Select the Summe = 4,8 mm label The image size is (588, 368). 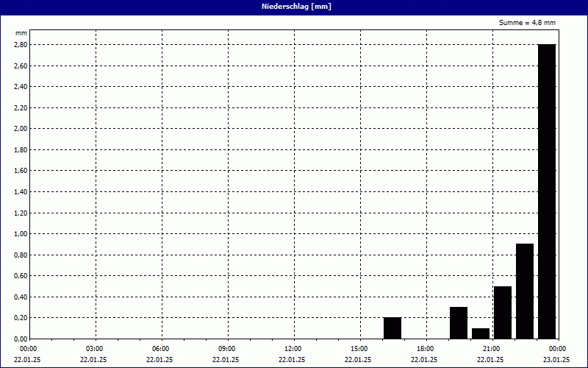pos(527,23)
